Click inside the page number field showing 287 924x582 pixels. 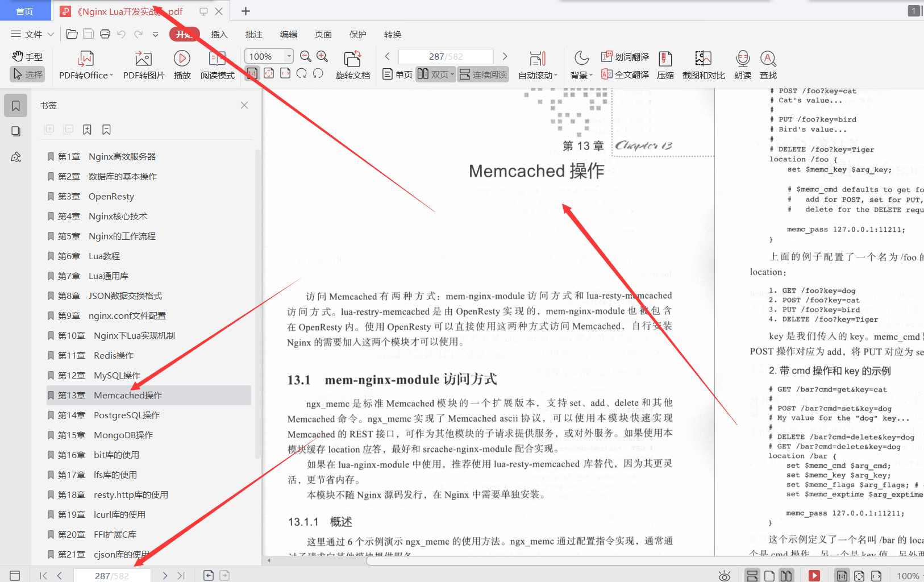pyautogui.click(x=446, y=56)
